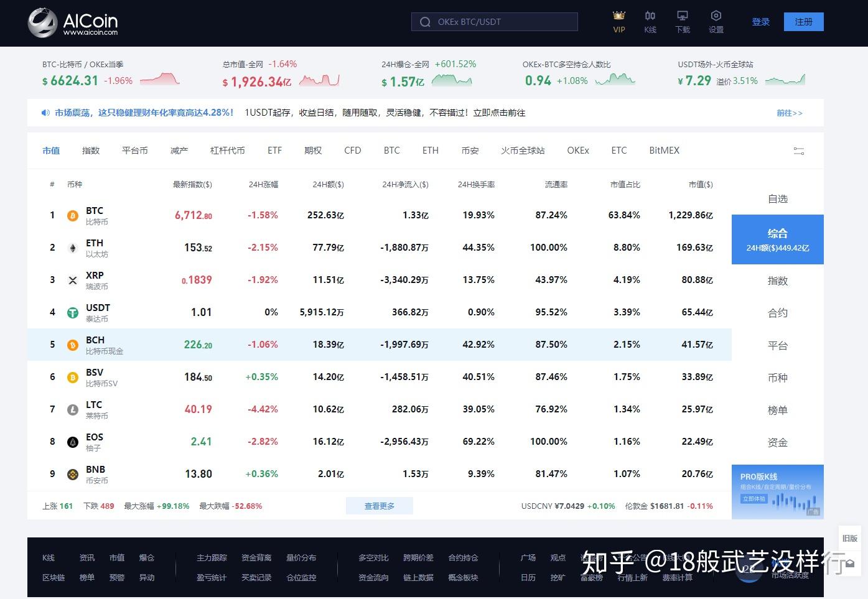Select the 杠杆代币 tab
The image size is (868, 599).
pos(228,151)
